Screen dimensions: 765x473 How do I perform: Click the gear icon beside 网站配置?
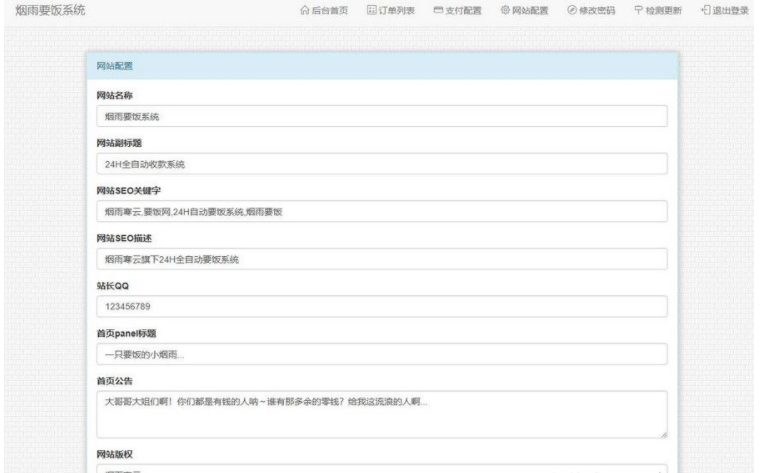pyautogui.click(x=505, y=10)
